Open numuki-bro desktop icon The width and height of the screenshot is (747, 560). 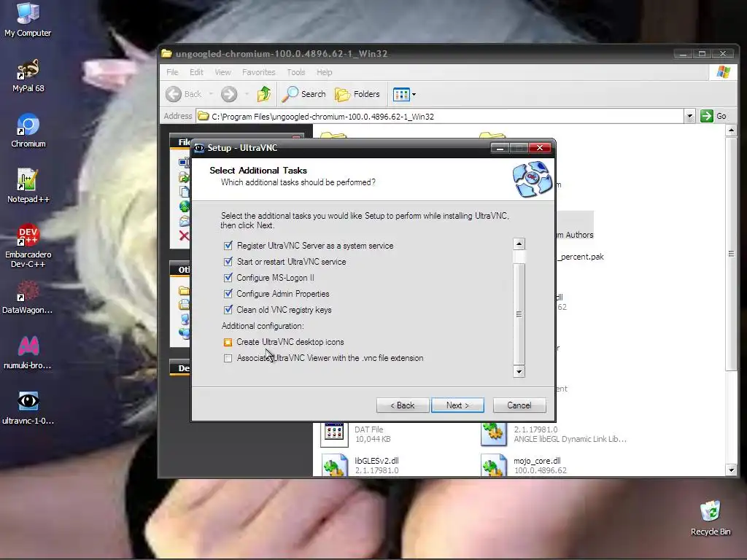28,353
